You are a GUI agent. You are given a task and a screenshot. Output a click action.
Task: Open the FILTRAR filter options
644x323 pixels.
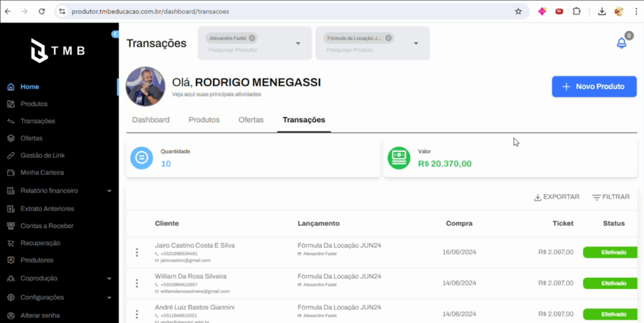[611, 197]
